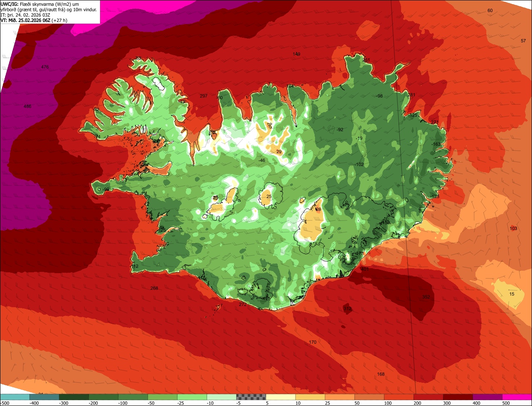The image size is (532, 406).
Task: Click the '170' value south of Iceland
Action: [313, 342]
